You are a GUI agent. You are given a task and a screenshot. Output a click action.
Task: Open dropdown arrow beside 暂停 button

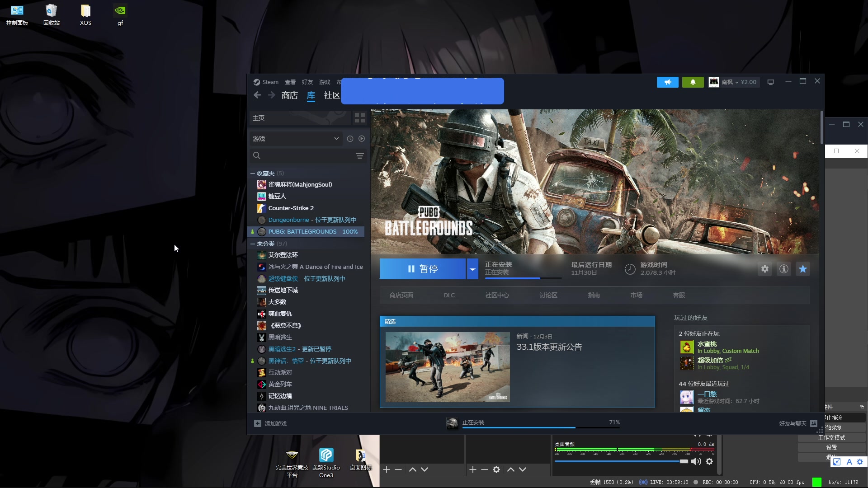coord(472,269)
